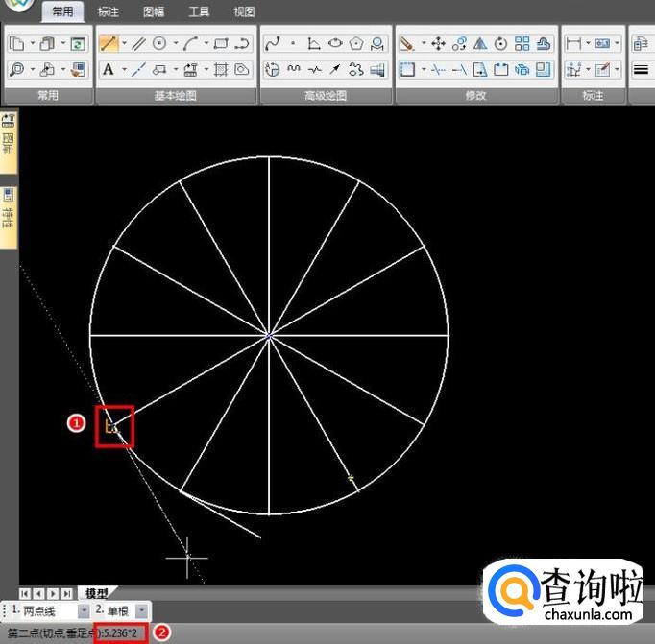The image size is (655, 644).
Task: Select the Spline curve tool
Action: (x=272, y=44)
